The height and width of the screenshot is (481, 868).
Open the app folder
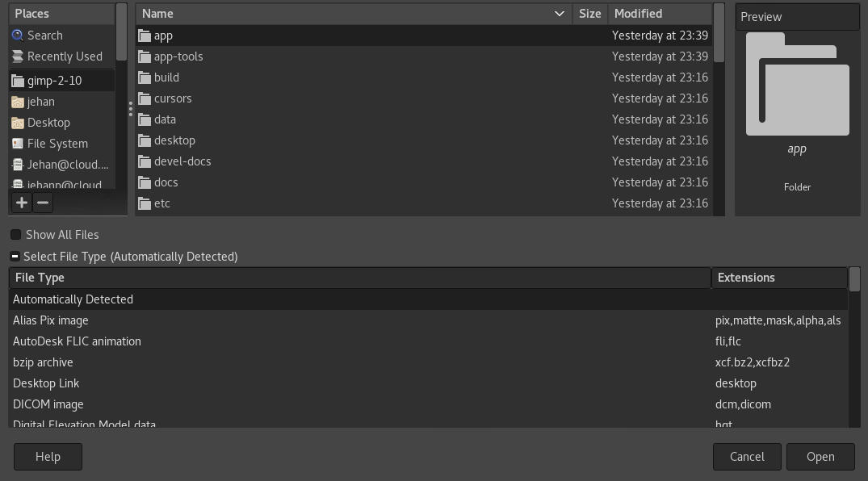[x=162, y=35]
